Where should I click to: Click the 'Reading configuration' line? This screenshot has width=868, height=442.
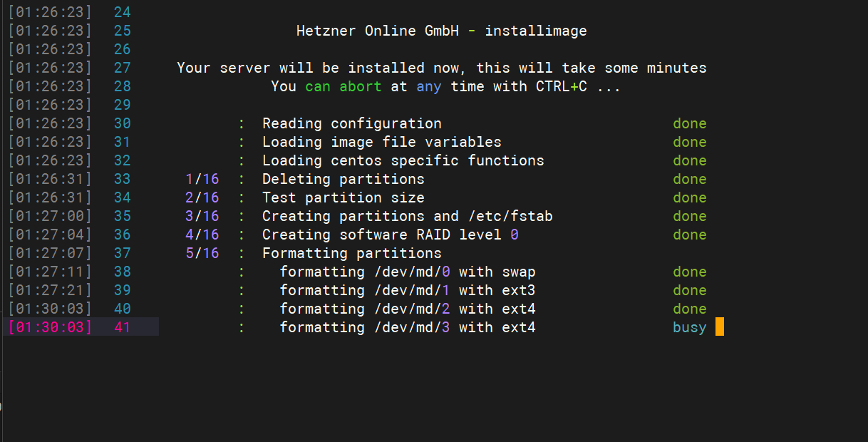(x=352, y=123)
